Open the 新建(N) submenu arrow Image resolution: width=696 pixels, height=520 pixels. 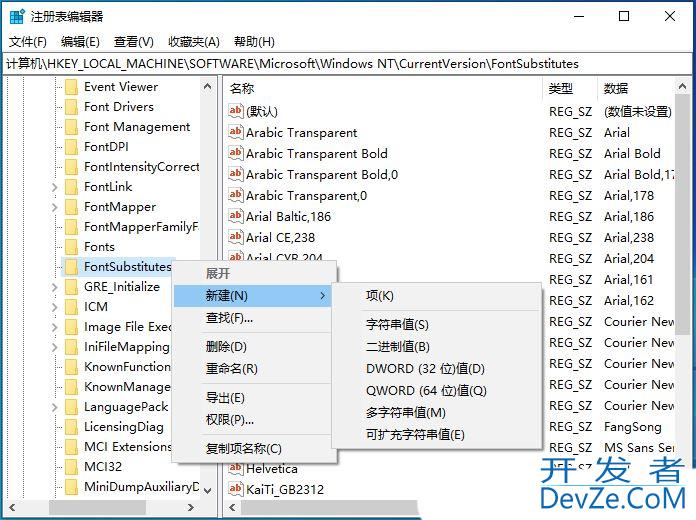pyautogui.click(x=323, y=296)
